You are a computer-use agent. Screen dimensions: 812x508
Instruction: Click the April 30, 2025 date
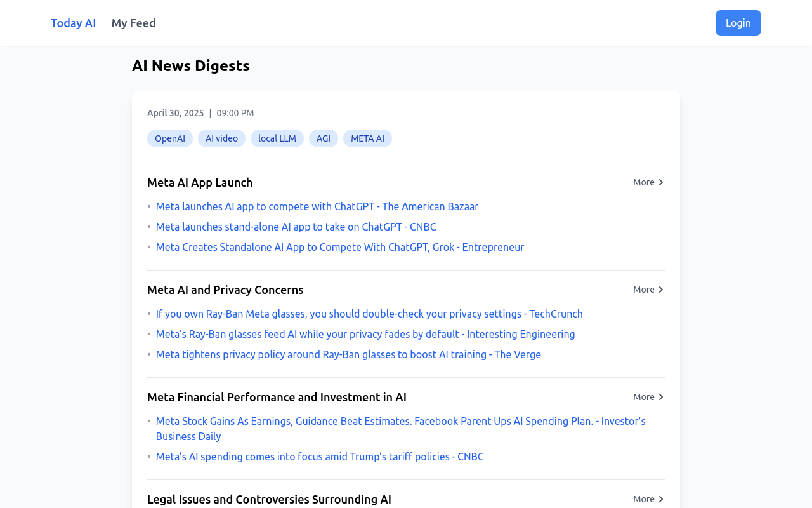pos(176,113)
